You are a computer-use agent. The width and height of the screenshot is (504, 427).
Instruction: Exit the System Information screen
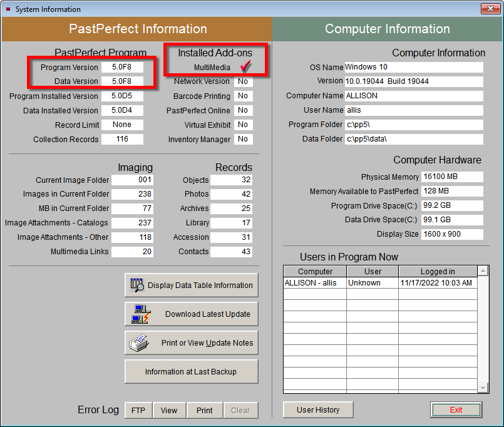coord(456,410)
